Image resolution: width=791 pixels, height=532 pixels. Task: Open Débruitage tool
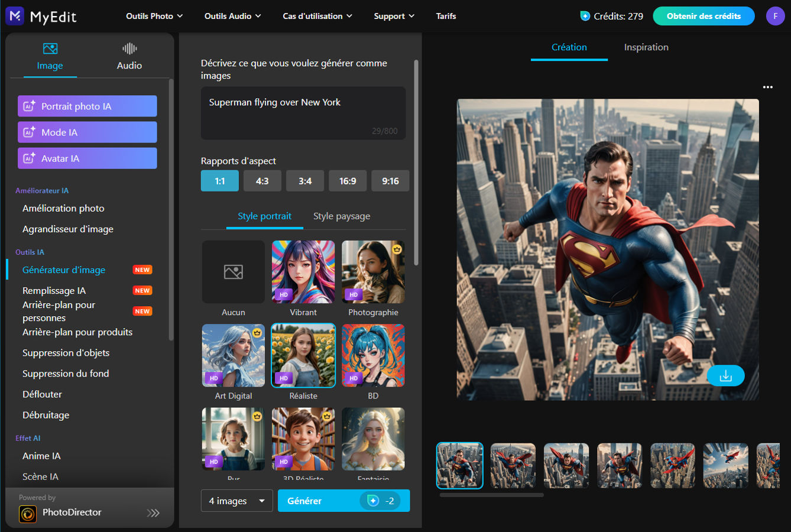coord(46,415)
